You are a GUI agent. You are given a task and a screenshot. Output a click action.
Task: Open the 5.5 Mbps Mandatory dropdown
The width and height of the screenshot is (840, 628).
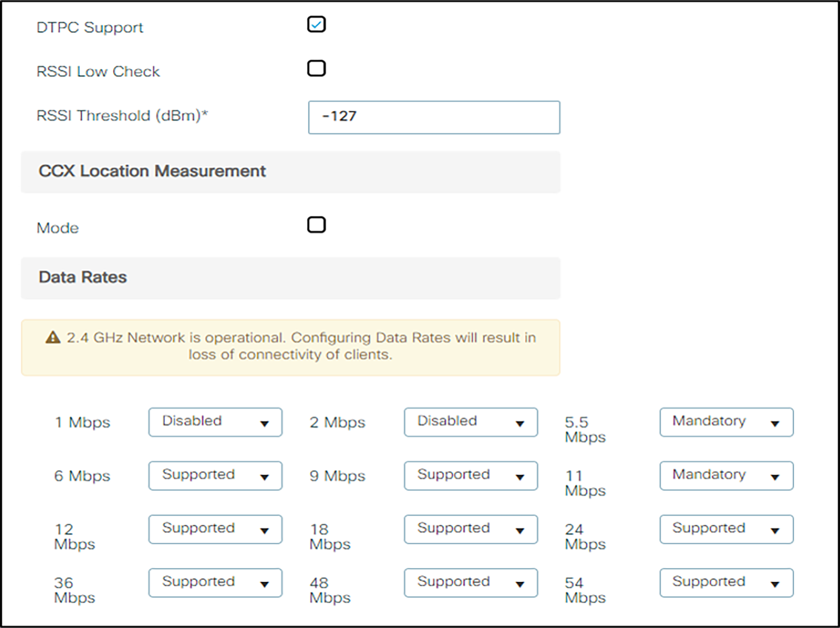[x=726, y=422]
